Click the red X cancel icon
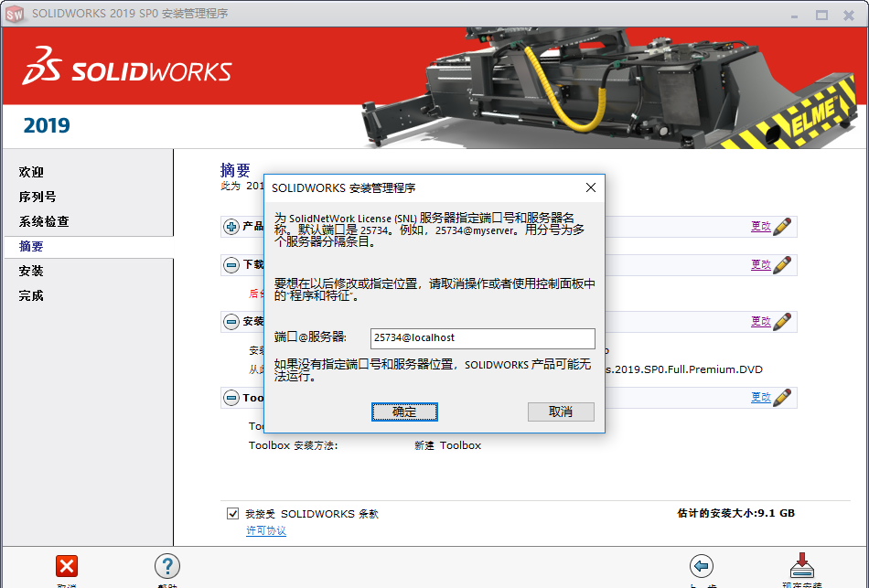This screenshot has width=869, height=588. click(x=67, y=566)
